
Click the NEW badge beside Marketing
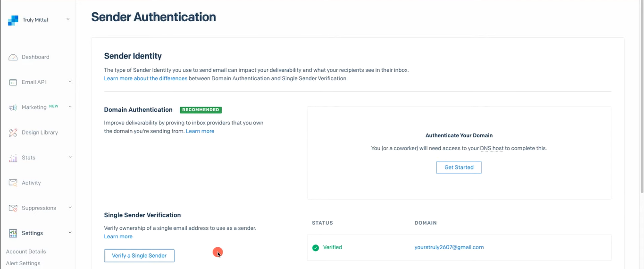tap(54, 106)
